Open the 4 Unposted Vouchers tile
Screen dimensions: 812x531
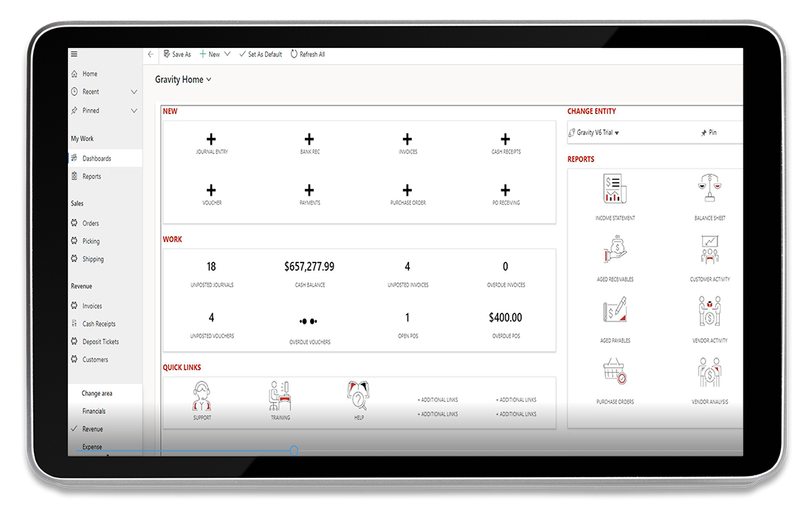211,325
